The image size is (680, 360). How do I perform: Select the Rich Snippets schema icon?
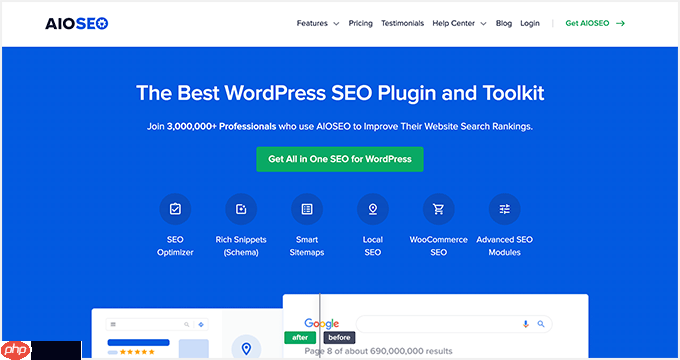(x=241, y=209)
